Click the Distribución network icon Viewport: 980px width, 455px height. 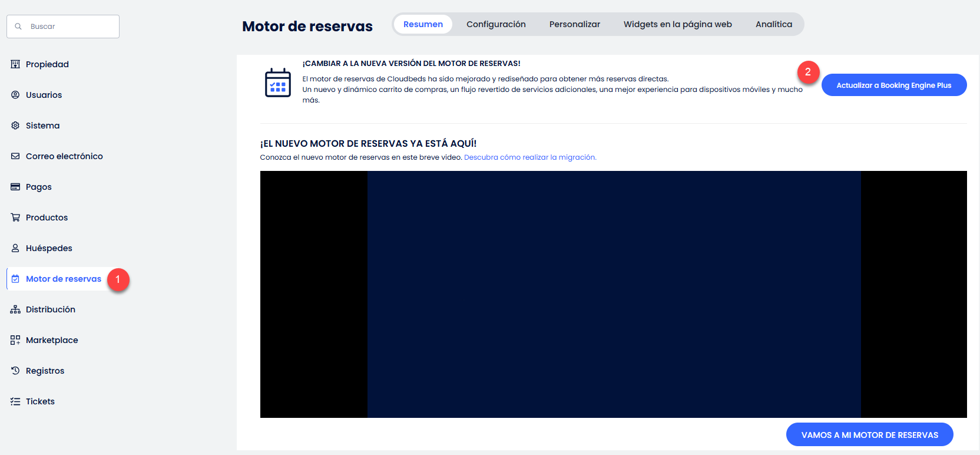point(15,309)
